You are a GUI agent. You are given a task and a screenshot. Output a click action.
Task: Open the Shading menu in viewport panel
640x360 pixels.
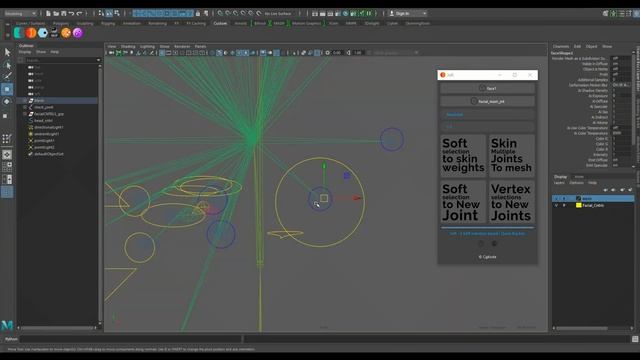pos(128,47)
